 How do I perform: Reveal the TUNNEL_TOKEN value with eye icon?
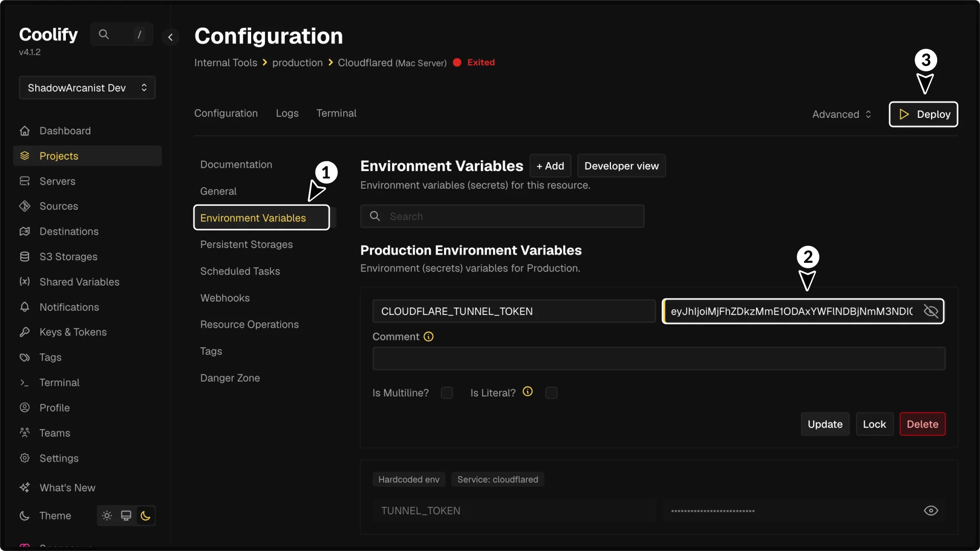point(931,511)
